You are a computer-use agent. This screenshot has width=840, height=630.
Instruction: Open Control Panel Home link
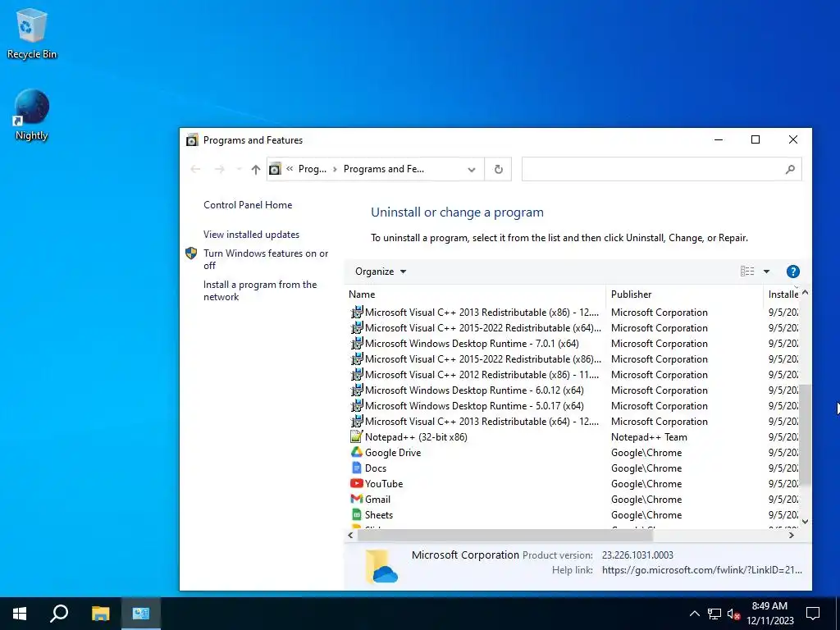coord(248,204)
